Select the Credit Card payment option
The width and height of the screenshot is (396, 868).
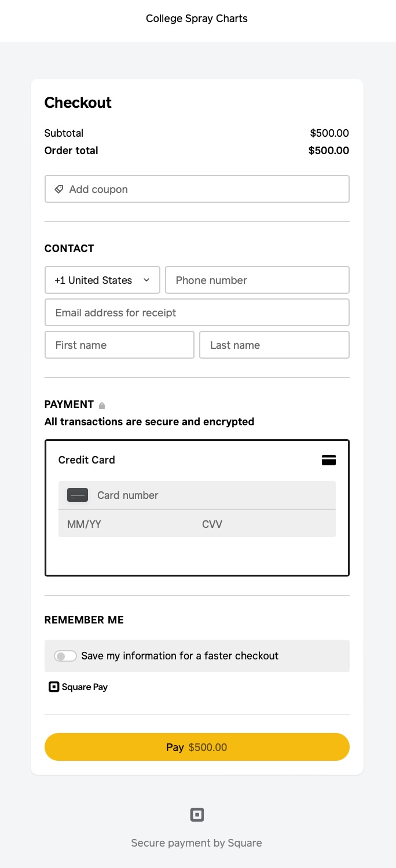pos(87,460)
